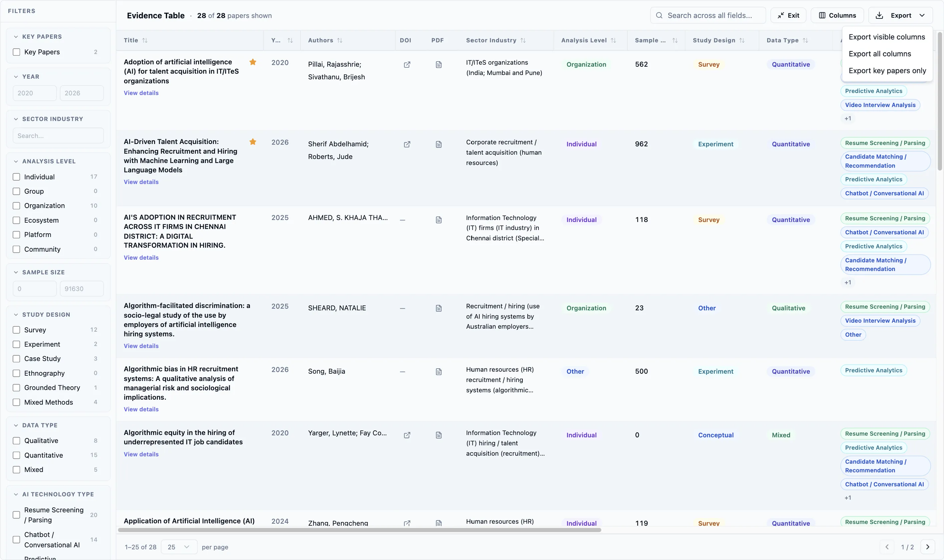Focus the Sector Industry search field
The image size is (944, 560).
[58, 136]
